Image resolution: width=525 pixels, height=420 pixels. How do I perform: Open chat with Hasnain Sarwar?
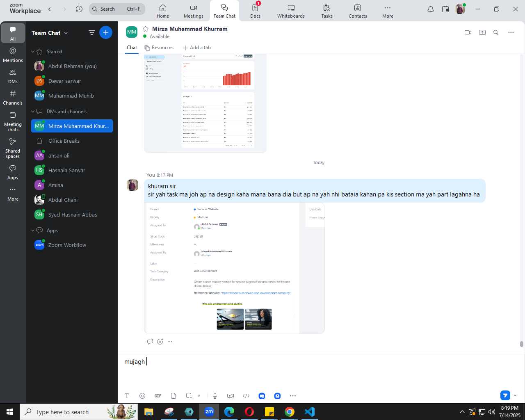click(x=72, y=170)
